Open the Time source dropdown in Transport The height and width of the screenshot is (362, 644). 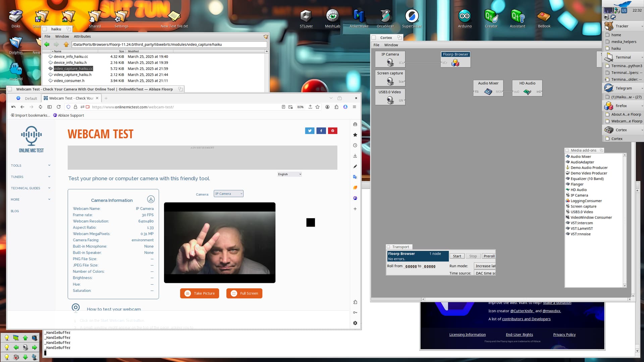(485, 273)
